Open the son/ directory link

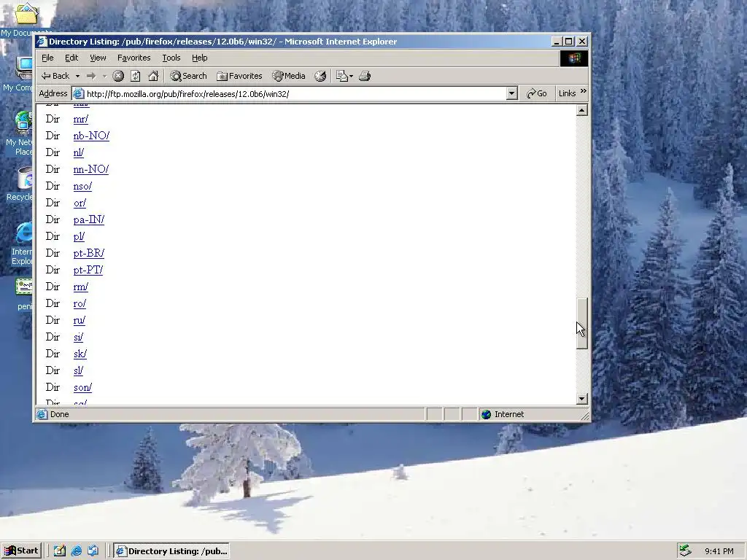click(x=82, y=387)
